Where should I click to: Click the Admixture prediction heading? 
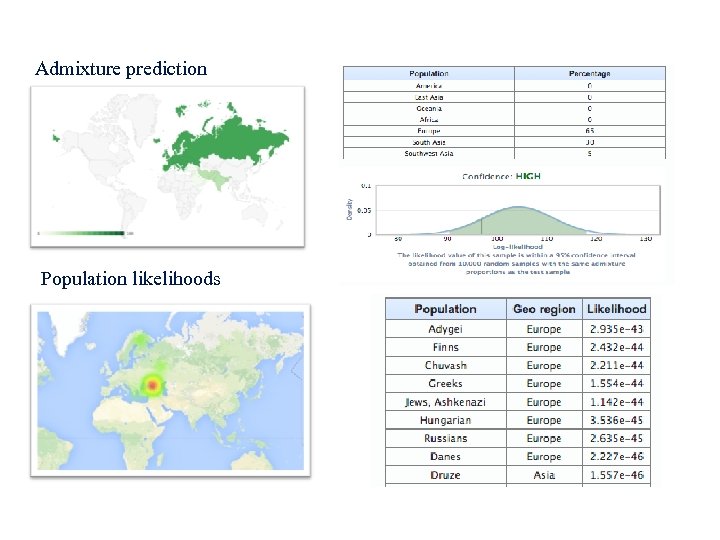tap(121, 69)
